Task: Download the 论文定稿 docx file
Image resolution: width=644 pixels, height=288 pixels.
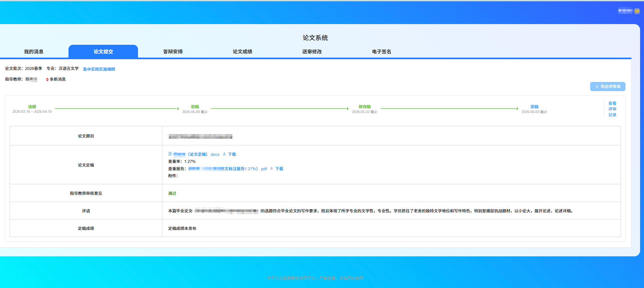Action: [x=232, y=154]
